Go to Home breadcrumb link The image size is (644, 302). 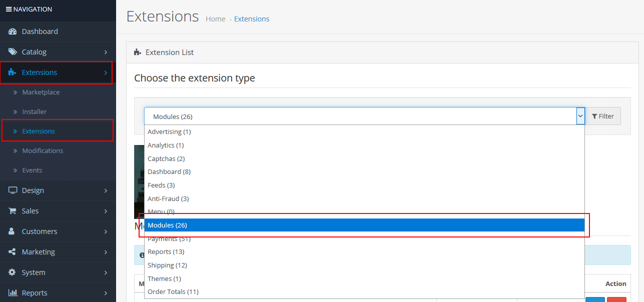click(x=215, y=19)
